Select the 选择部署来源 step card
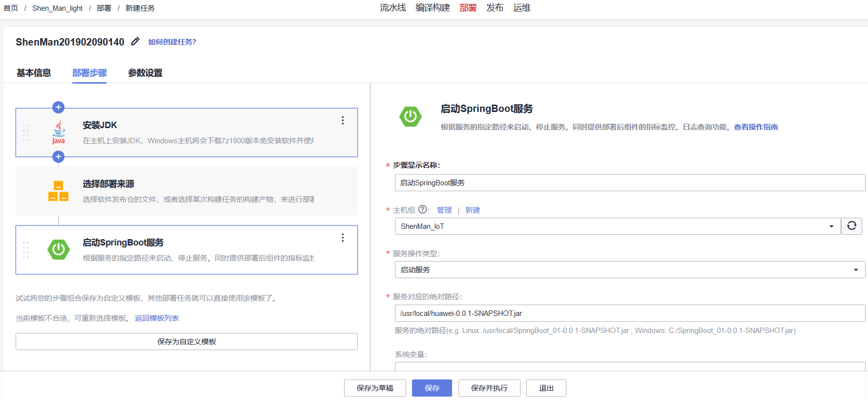Screen dimensions: 868x400 (187, 191)
